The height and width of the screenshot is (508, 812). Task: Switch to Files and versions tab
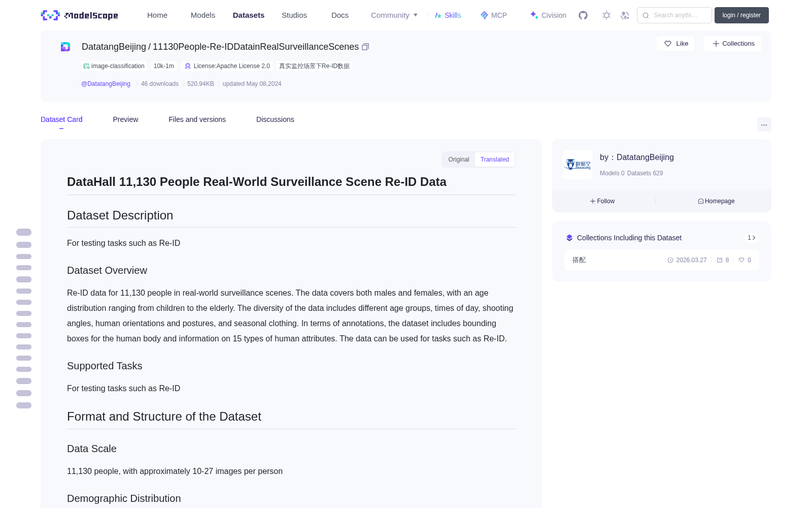pos(197,119)
